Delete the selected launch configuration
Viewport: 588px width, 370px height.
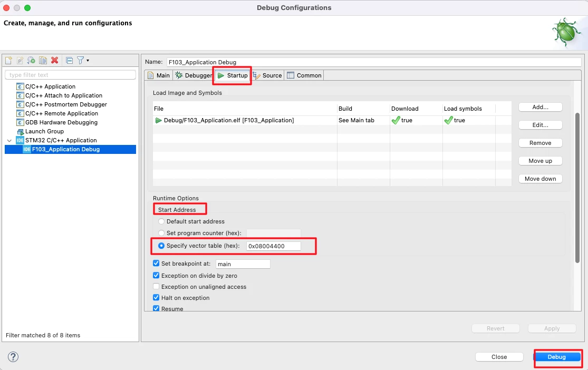(x=54, y=60)
